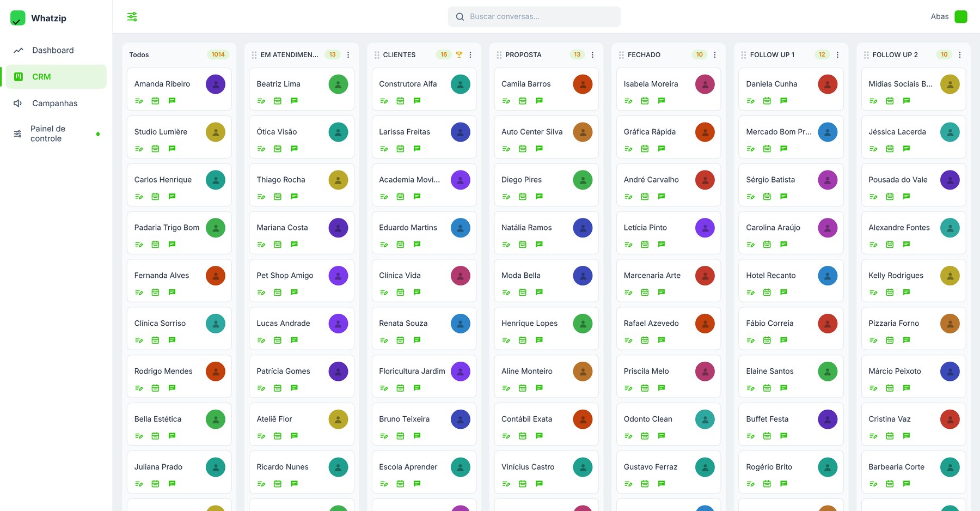The image size is (980, 511).
Task: Open the calendar icon on Camila Barros card
Action: tap(523, 101)
